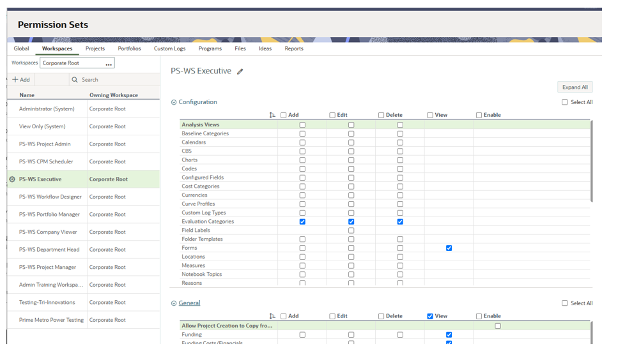Collapse the Configuration section chevron
Screen dimensions: 625x364
coord(174,102)
